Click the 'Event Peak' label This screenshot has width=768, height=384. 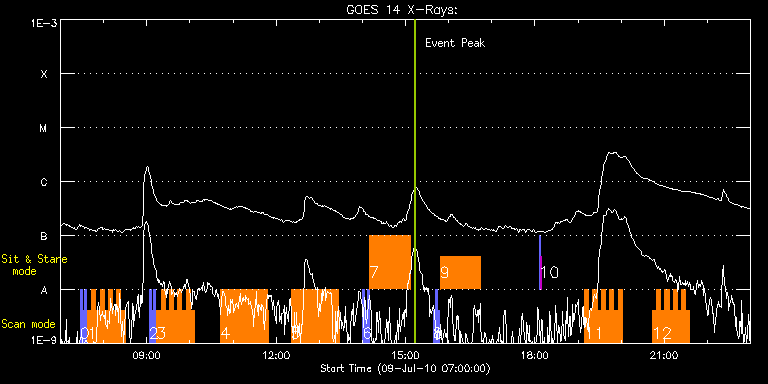point(455,43)
